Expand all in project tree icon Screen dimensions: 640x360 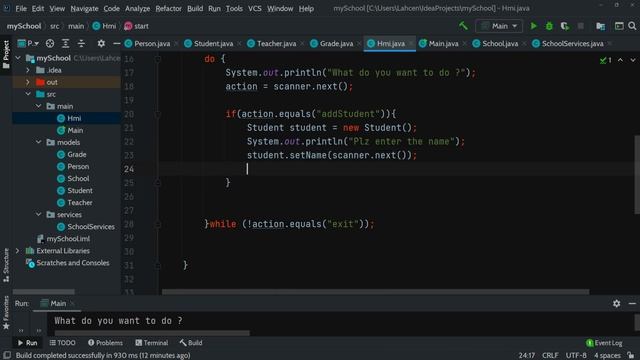point(65,43)
